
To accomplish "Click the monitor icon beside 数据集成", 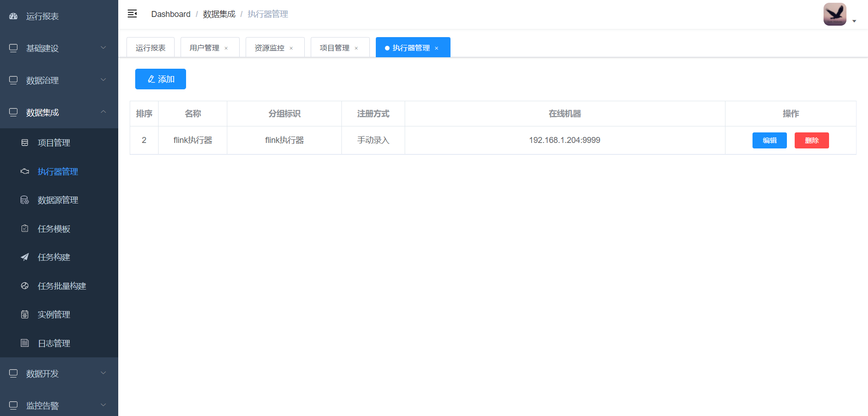I will [13, 112].
